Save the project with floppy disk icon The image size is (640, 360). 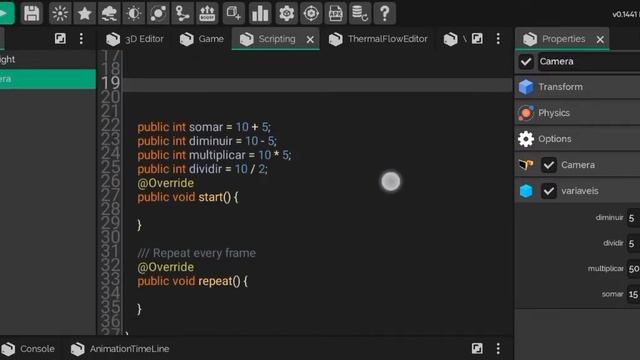click(31, 13)
